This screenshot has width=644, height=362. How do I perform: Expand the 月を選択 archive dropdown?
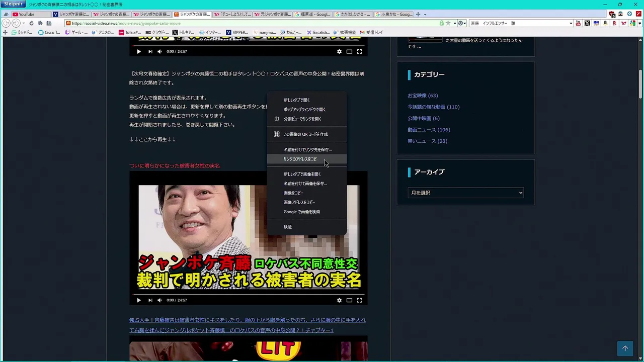(466, 193)
